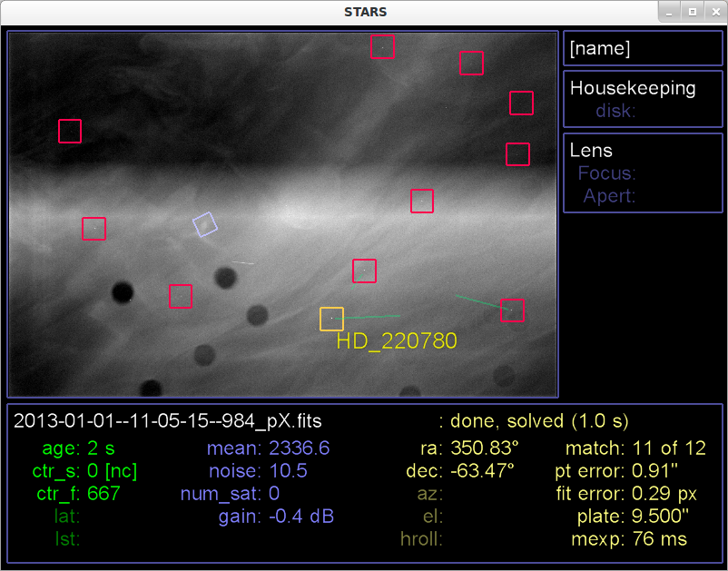Click the red star marker left of the lavender diamond
This screenshot has width=728, height=571.
tap(93, 229)
